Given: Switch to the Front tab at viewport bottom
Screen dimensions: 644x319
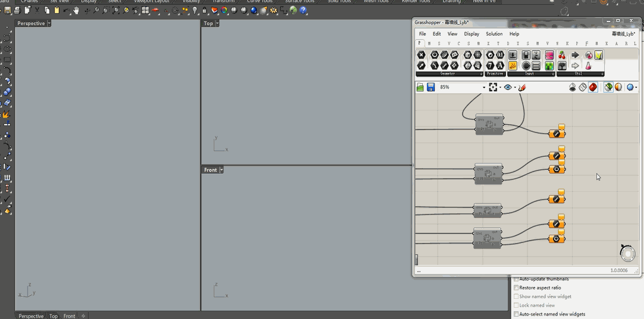Looking at the screenshot, I should (69, 315).
